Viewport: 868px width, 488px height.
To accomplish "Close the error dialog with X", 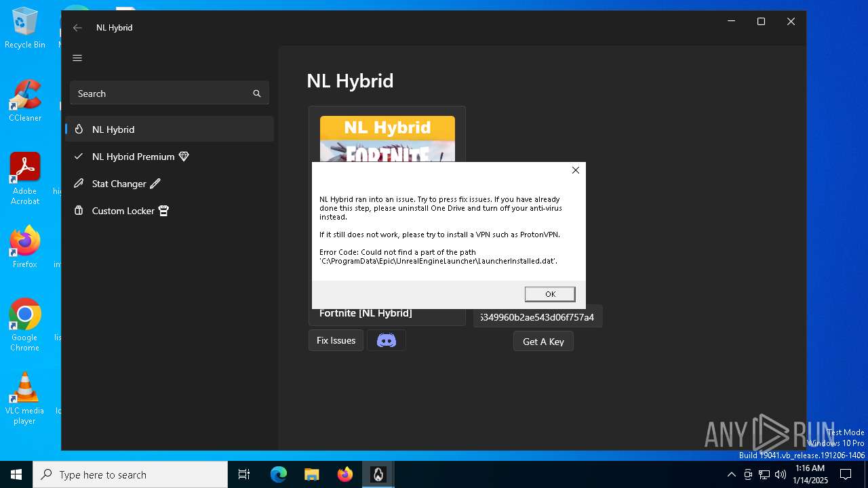I will pyautogui.click(x=576, y=170).
